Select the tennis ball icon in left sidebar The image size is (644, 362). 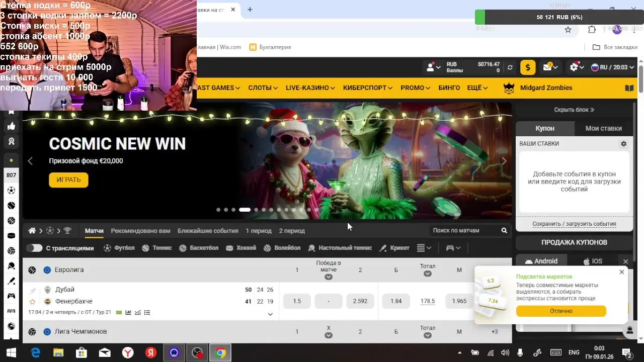[11, 206]
